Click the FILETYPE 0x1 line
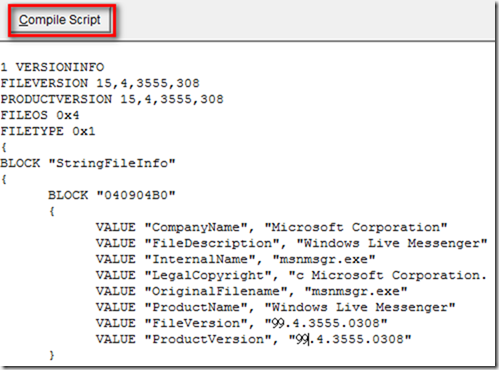 pyautogui.click(x=48, y=131)
